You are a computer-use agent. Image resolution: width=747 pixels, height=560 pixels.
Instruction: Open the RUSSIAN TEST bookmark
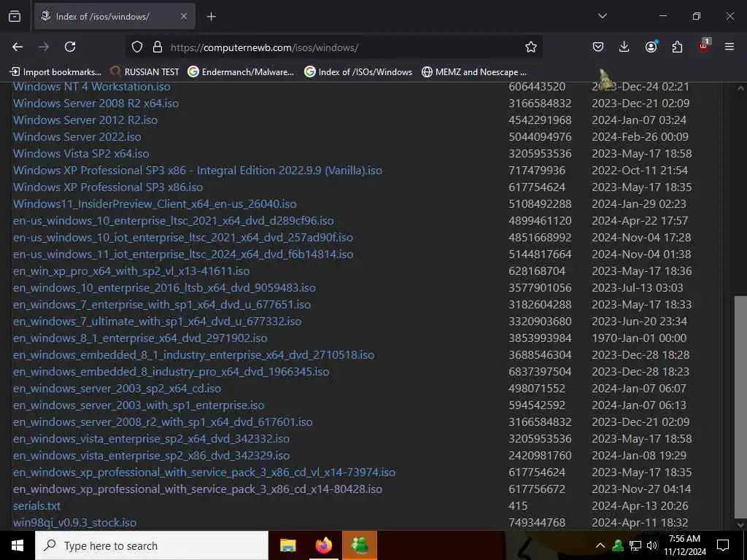coord(145,72)
